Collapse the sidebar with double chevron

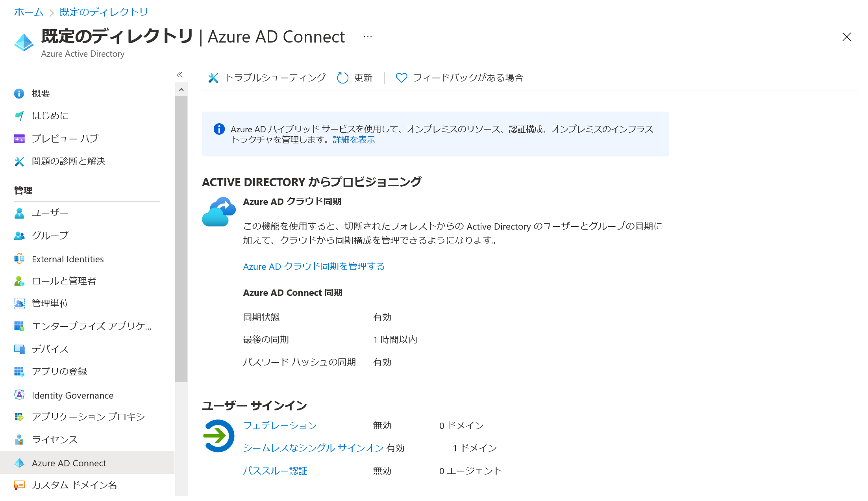(180, 74)
